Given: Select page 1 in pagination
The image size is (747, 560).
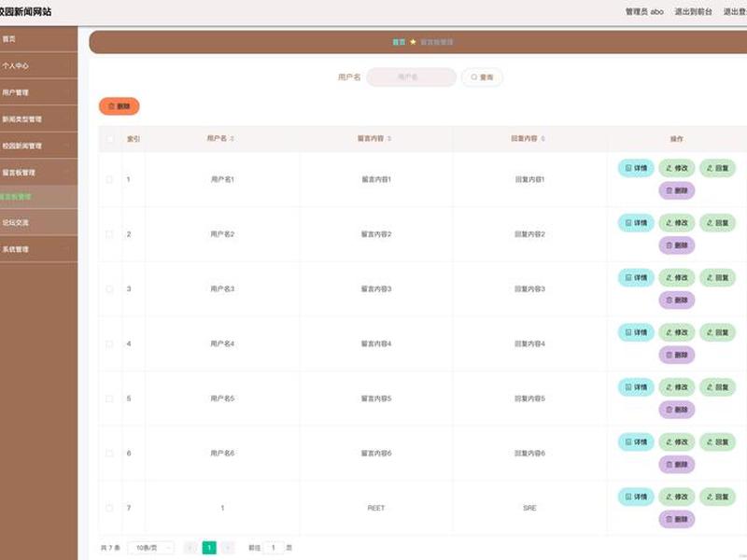Looking at the screenshot, I should tap(209, 548).
